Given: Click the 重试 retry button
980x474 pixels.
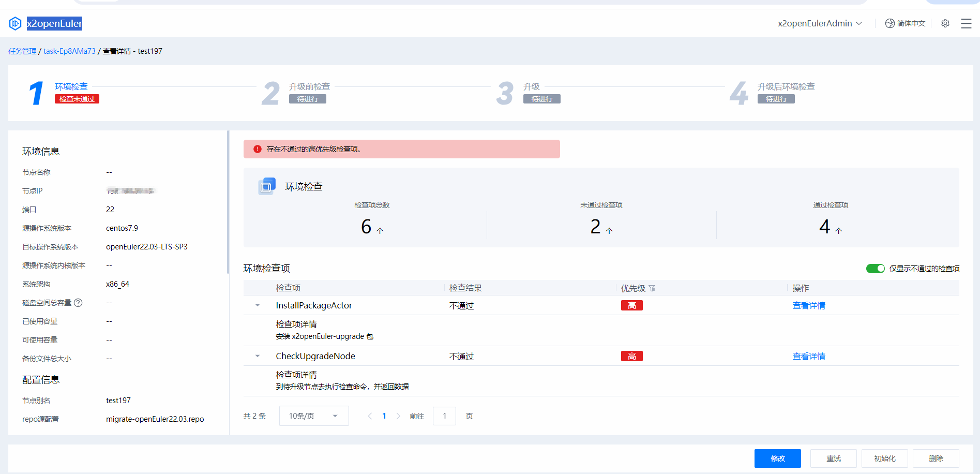Looking at the screenshot, I should pyautogui.click(x=833, y=458).
